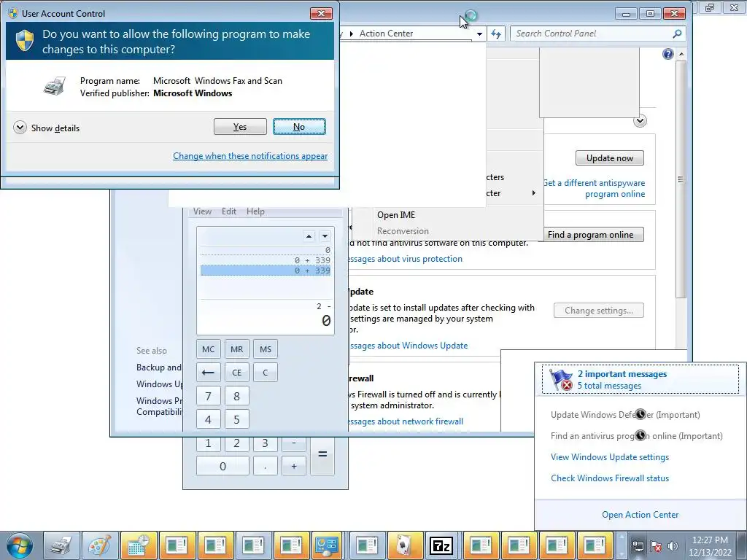Click 2 important messages in flyout
The image size is (747, 560).
coord(622,374)
